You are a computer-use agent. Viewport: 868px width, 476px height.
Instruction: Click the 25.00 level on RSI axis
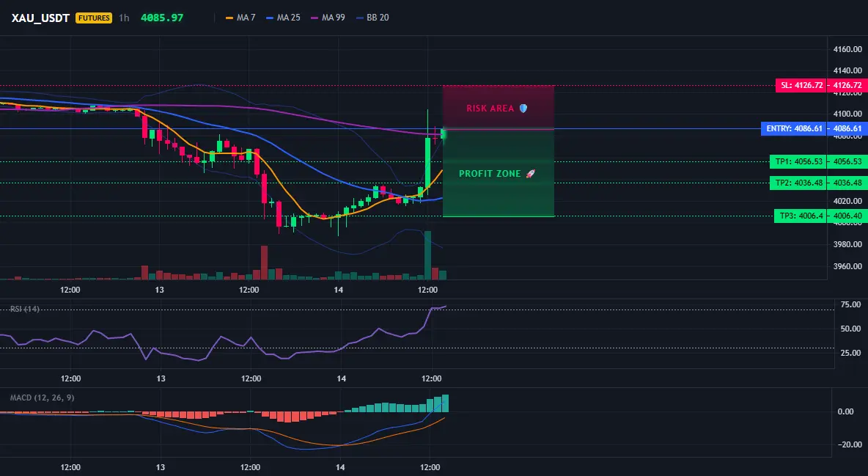[850, 353]
